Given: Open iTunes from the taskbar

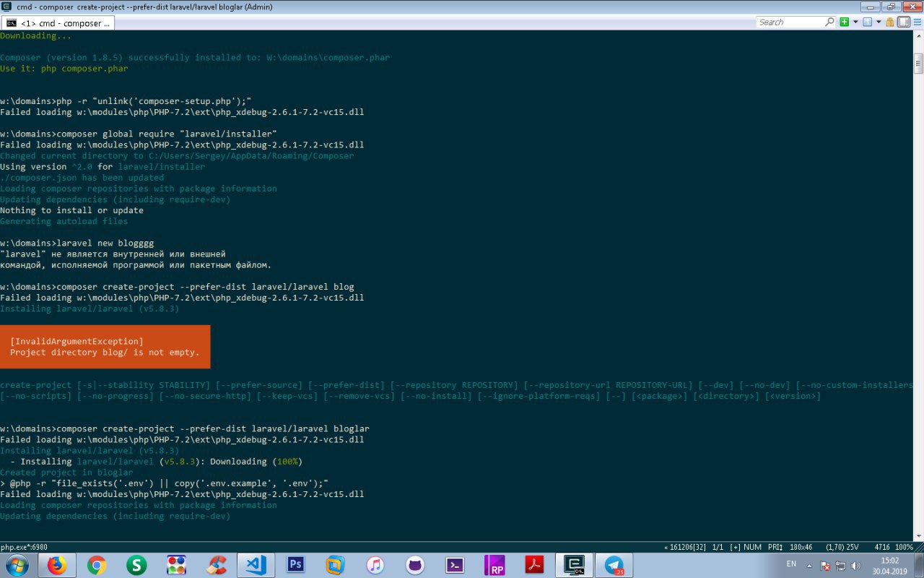Looking at the screenshot, I should 375,565.
